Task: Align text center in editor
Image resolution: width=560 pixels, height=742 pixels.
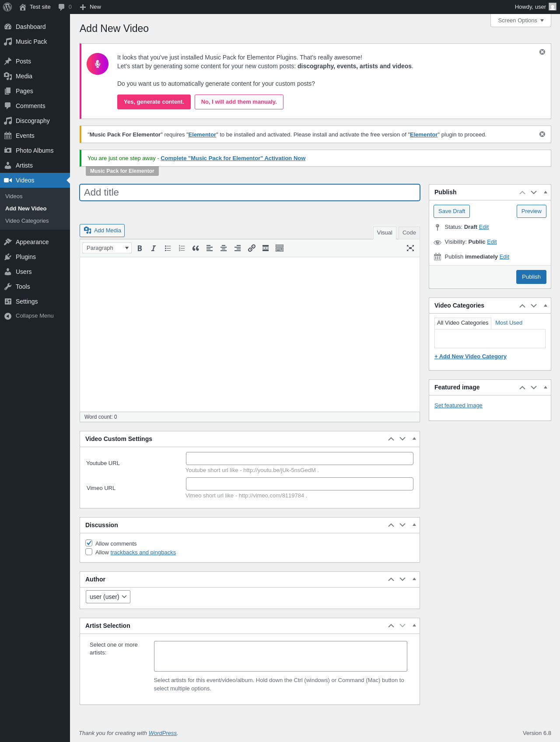Action: [224, 248]
